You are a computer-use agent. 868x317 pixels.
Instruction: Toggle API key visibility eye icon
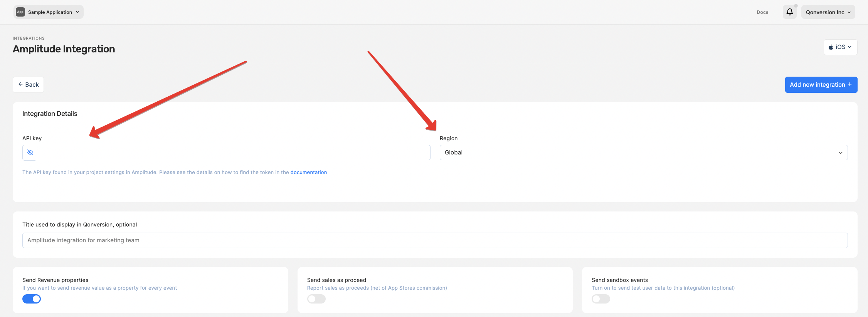coord(30,153)
